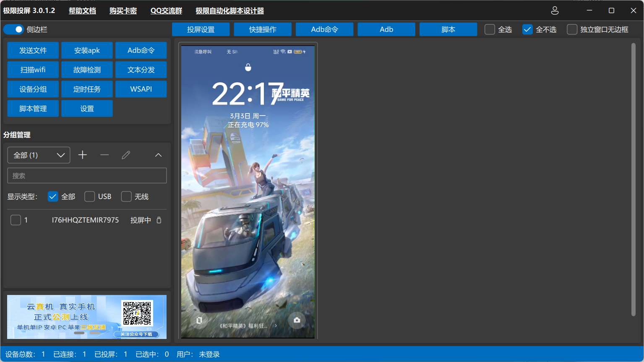The width and height of the screenshot is (644, 362).
Task: Click 扫描wifi button
Action: coord(33,70)
